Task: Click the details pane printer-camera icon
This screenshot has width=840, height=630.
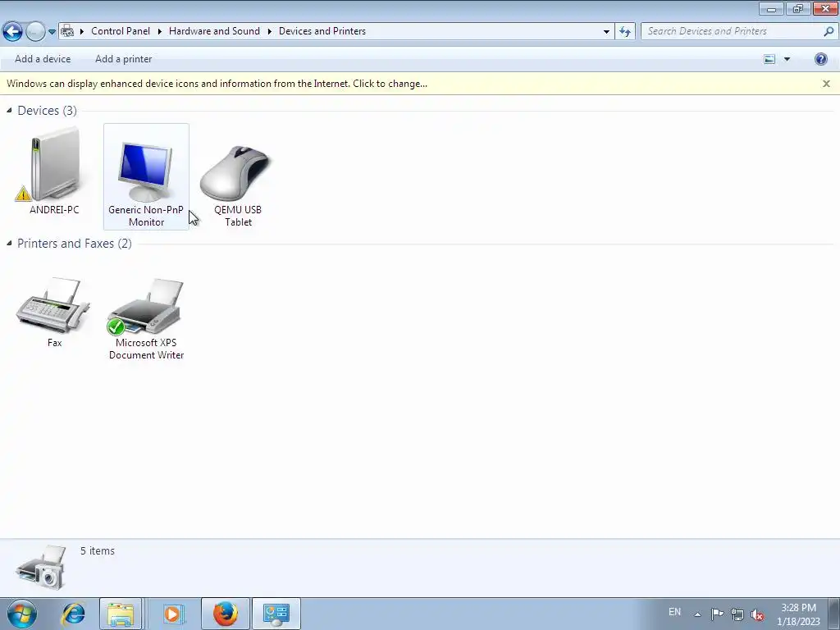Action: click(x=41, y=568)
